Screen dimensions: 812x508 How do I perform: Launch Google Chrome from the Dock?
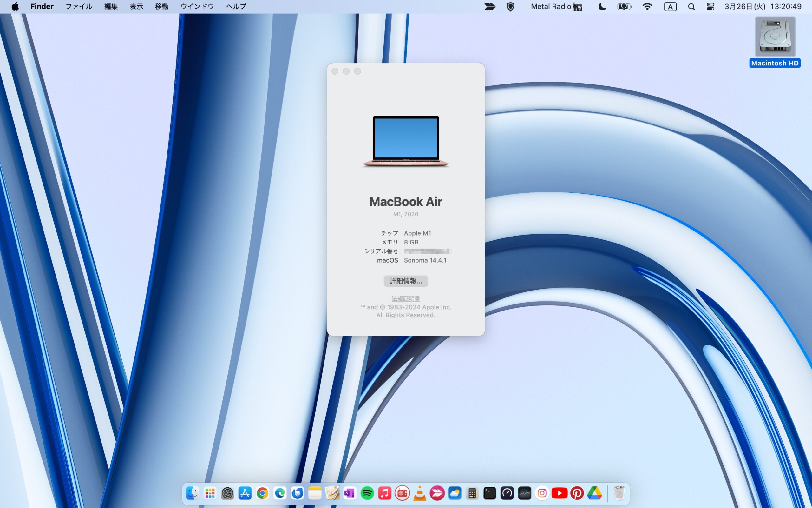click(262, 493)
